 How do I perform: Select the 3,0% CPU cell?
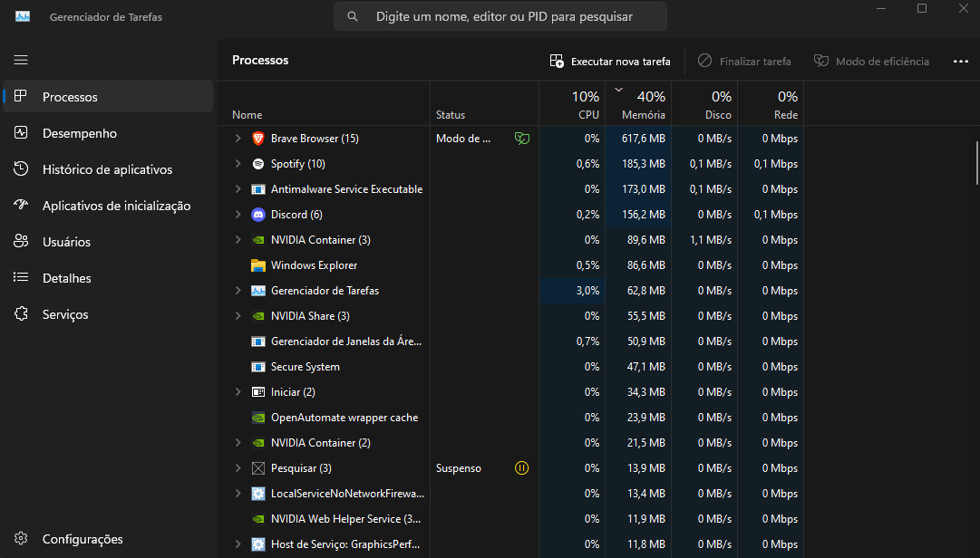pos(572,291)
